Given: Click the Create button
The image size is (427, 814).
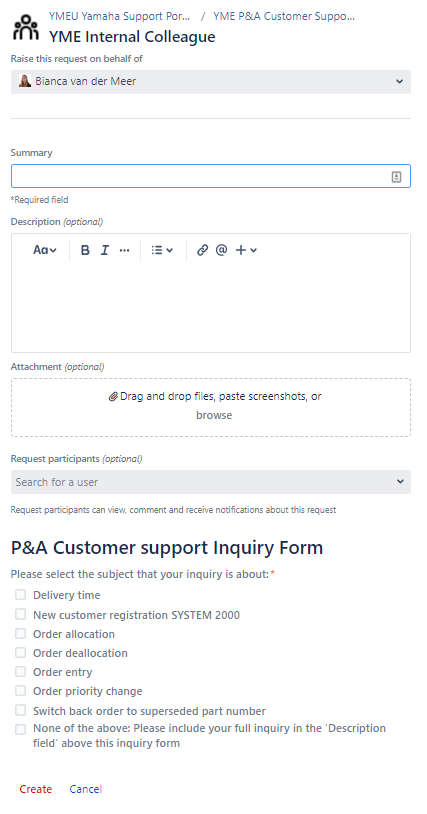Looking at the screenshot, I should pos(36,789).
